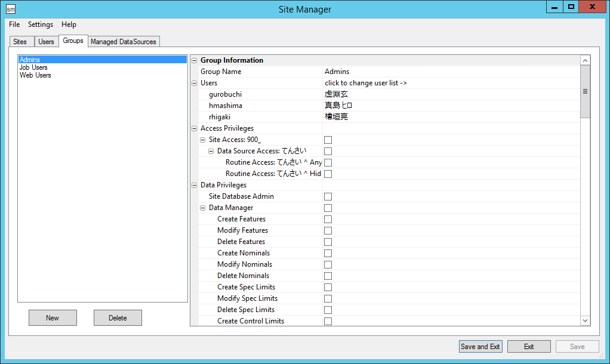Tick the Modify Spec Limits checkbox
Screen dimensions: 610x364
click(x=328, y=298)
